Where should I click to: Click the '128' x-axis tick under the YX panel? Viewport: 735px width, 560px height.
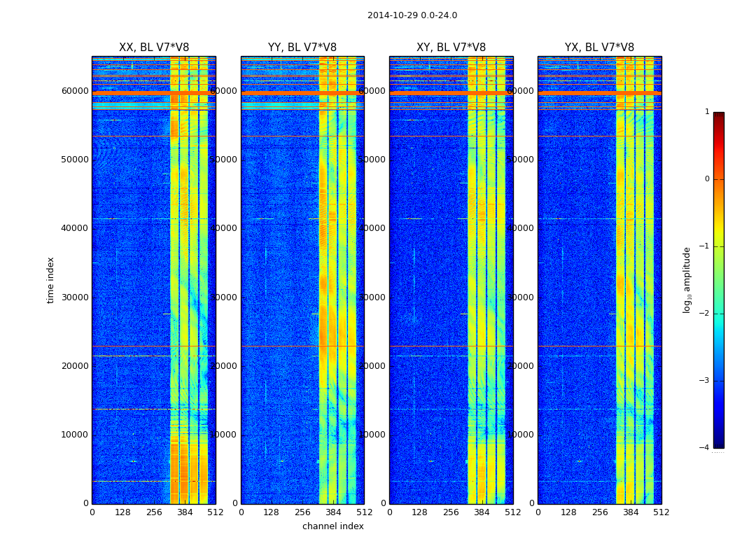[x=568, y=512]
